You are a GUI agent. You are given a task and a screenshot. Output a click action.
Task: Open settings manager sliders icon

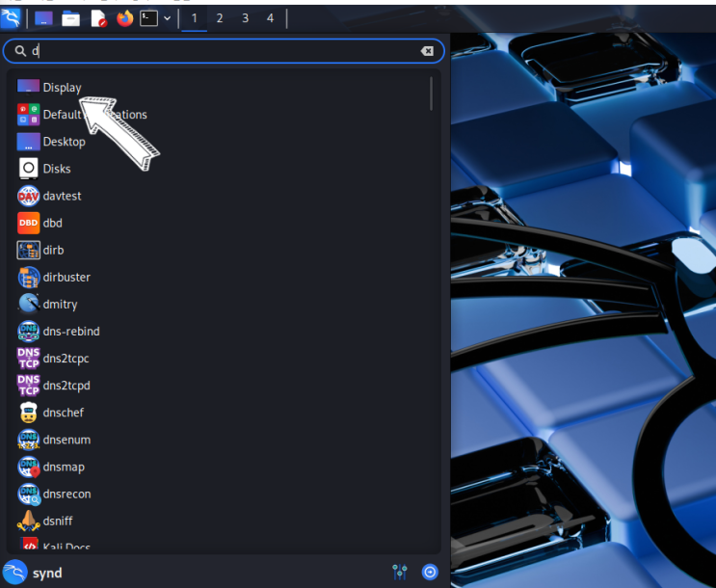400,572
